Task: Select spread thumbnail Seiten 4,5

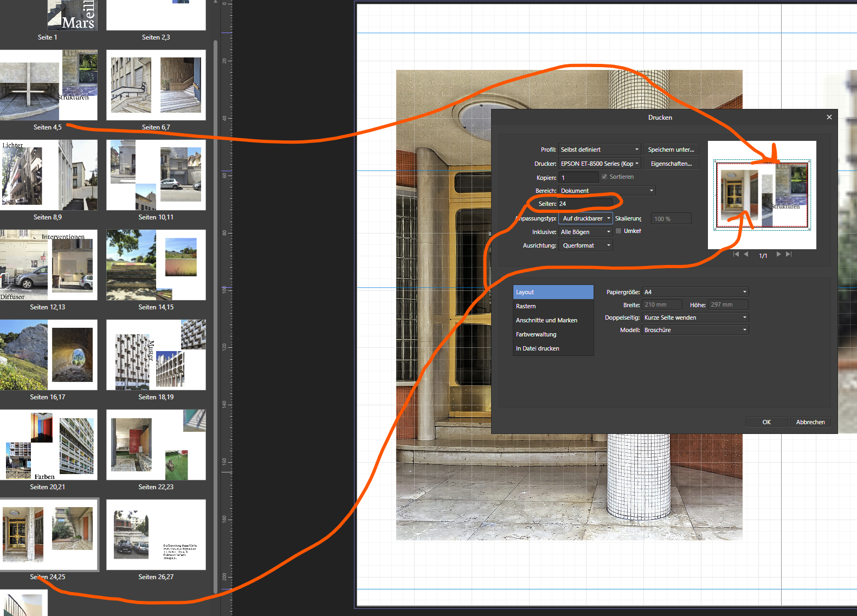Action: 48,85
